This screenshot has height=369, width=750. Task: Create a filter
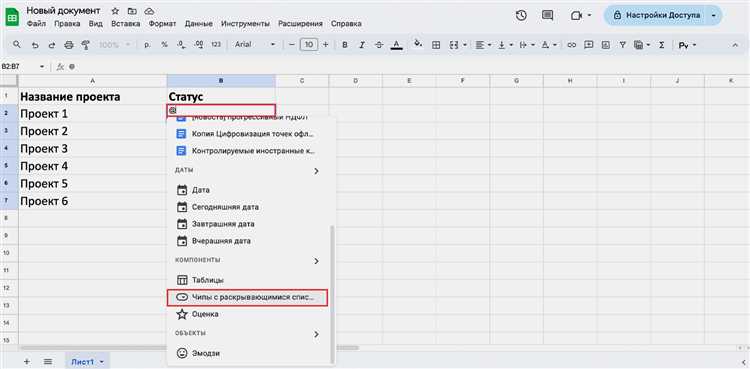(623, 45)
